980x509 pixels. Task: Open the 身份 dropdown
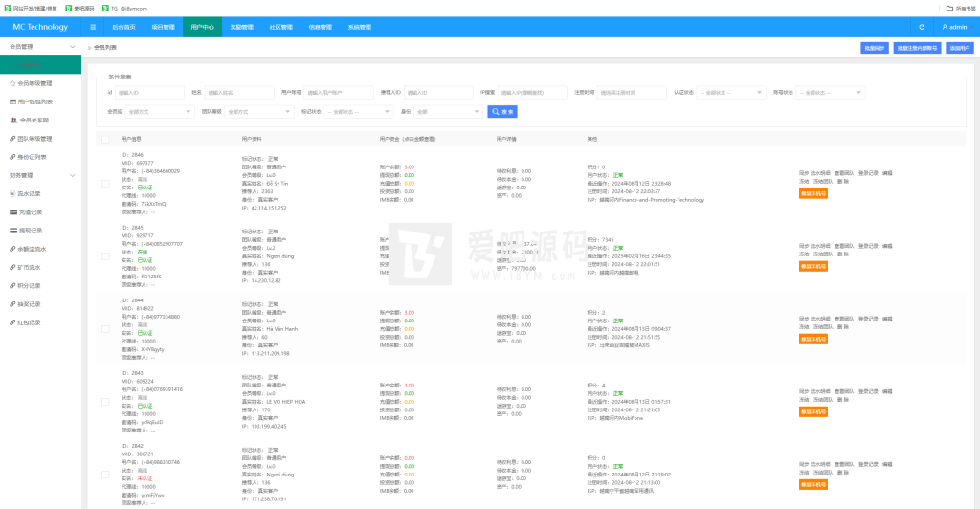click(x=448, y=112)
